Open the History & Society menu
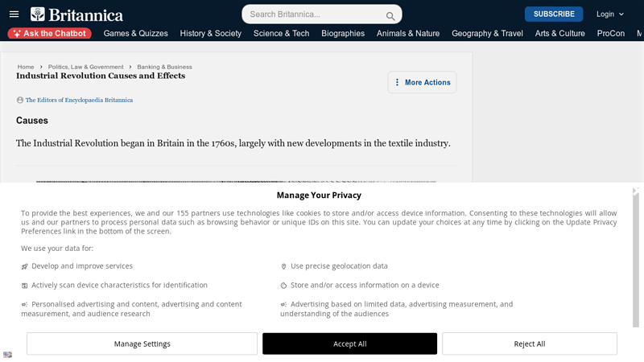 pos(211,34)
